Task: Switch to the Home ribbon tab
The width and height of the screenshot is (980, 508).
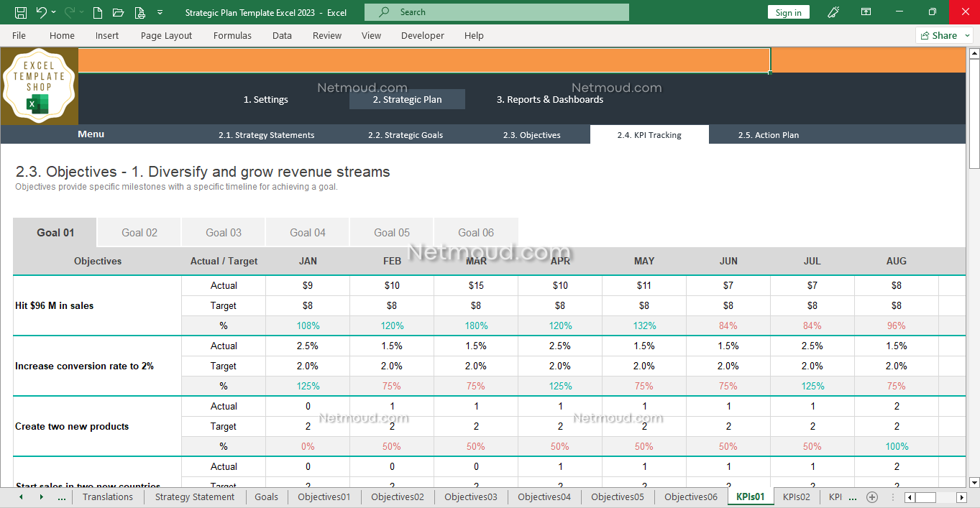Action: 62,36
